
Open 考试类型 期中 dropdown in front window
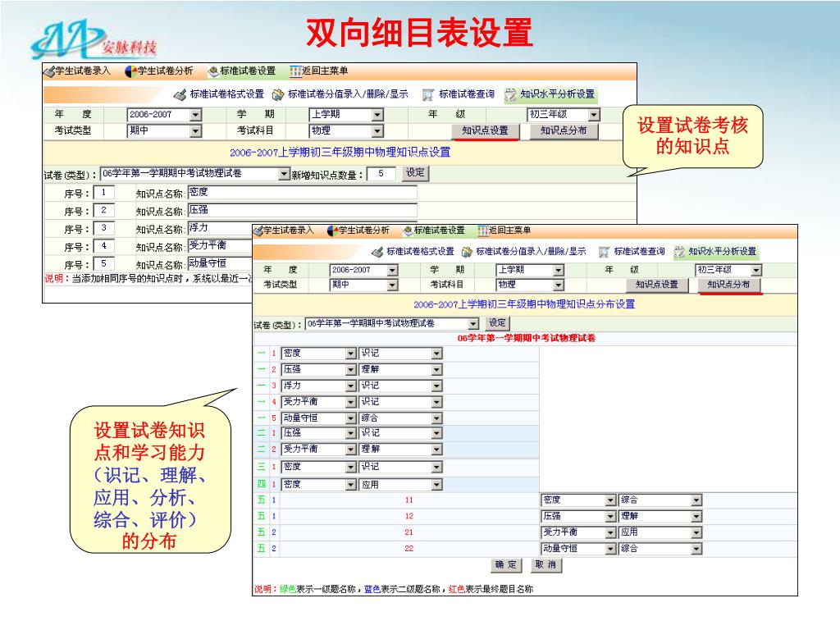392,285
